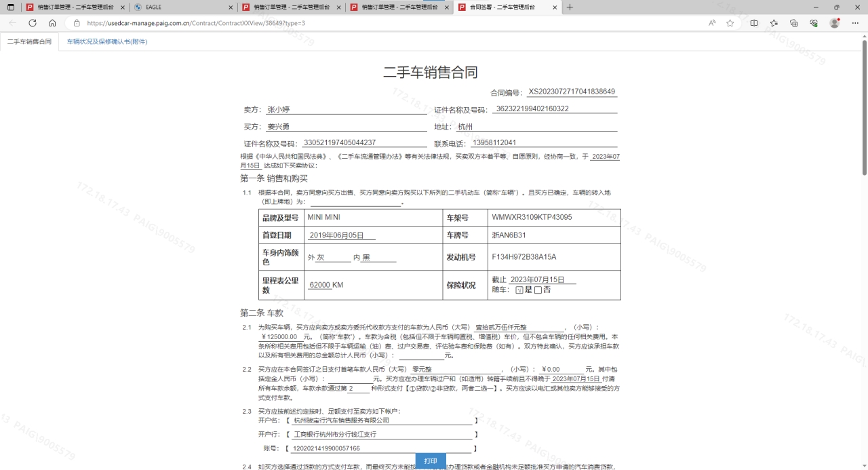This screenshot has height=470, width=868.
Task: Open Settings and more menu
Action: pyautogui.click(x=855, y=23)
